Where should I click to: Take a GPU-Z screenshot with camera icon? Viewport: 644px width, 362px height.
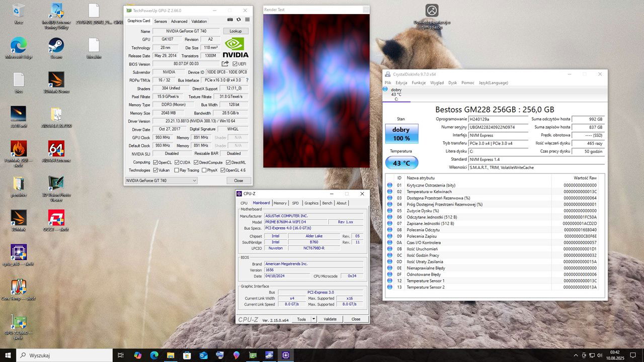(230, 20)
